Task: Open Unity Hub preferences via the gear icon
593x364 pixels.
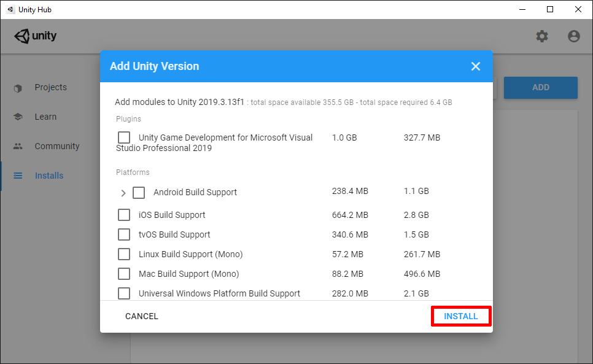Action: click(542, 36)
